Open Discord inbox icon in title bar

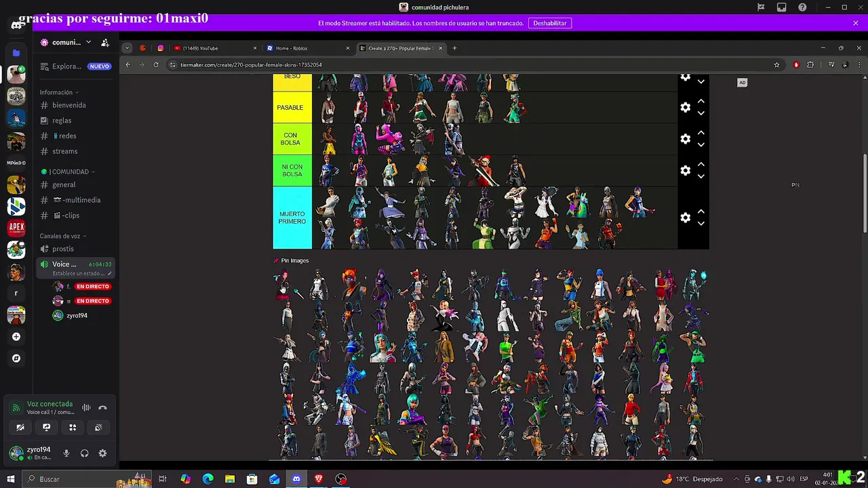(x=782, y=7)
